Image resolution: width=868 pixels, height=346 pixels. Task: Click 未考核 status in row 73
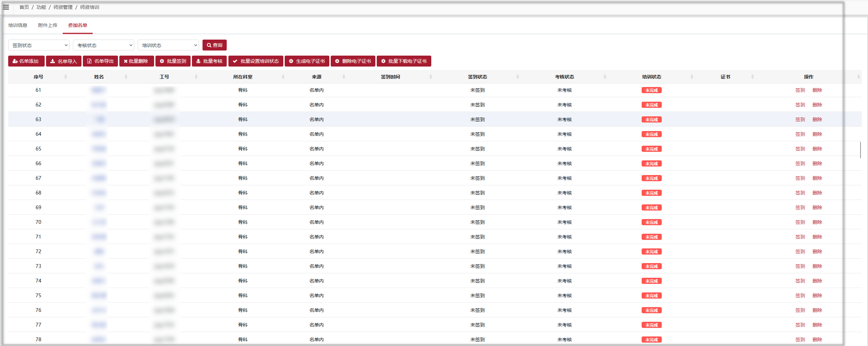click(565, 266)
